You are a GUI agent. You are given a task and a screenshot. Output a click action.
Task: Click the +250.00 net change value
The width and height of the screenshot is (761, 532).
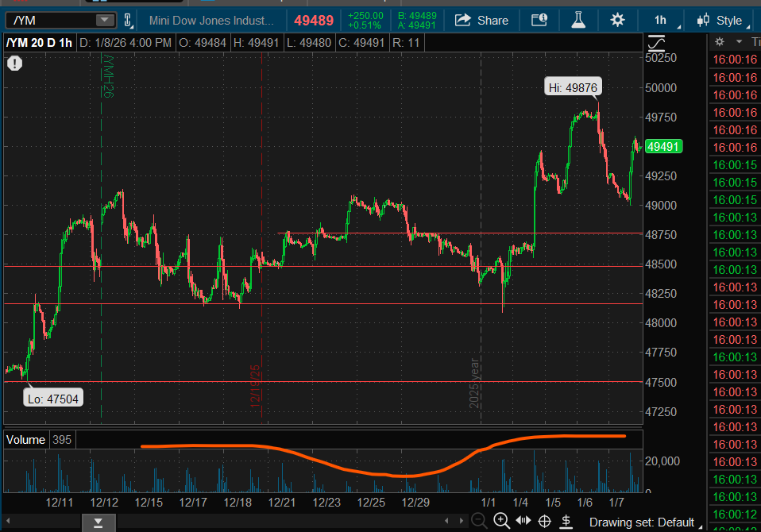tap(365, 16)
